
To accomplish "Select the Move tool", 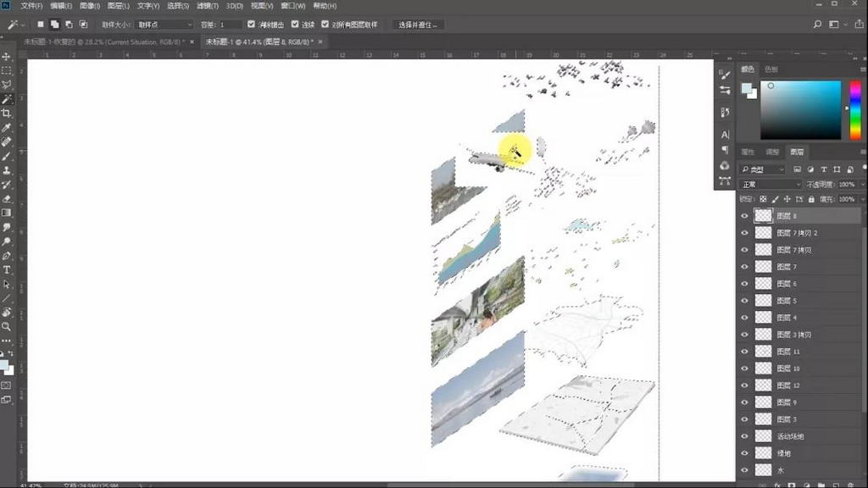I will coord(7,56).
